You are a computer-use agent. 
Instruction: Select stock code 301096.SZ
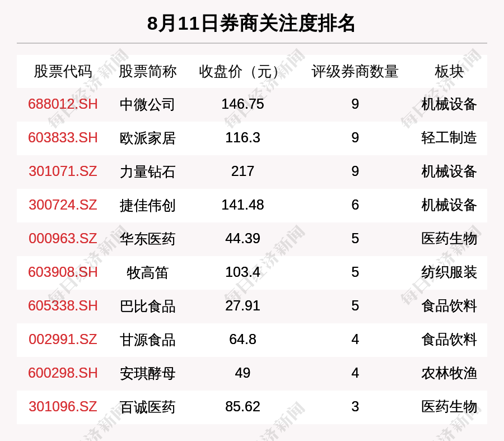click(x=63, y=407)
